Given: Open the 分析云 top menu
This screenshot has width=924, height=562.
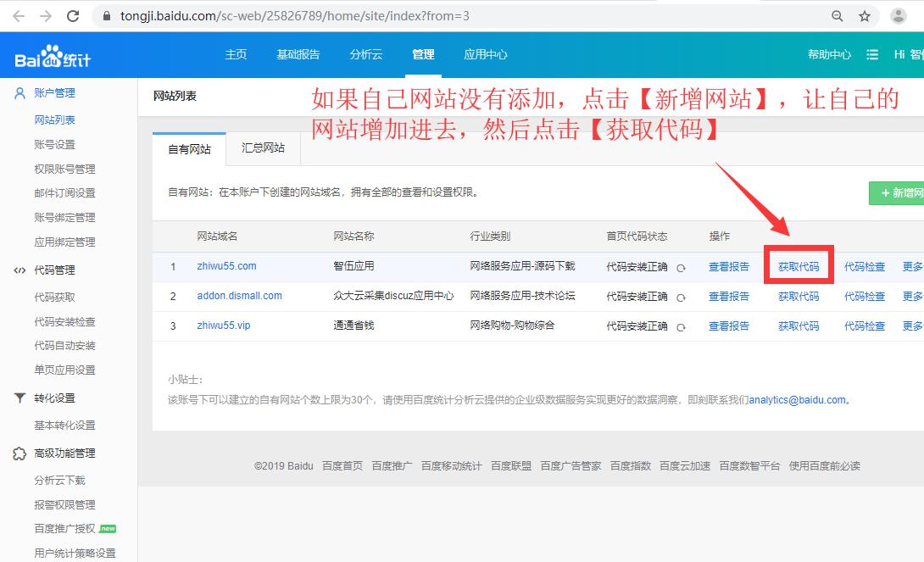Looking at the screenshot, I should point(366,54).
